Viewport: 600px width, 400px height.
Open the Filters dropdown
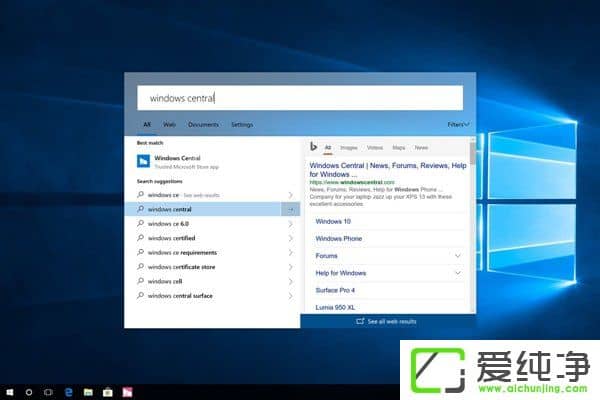[458, 124]
